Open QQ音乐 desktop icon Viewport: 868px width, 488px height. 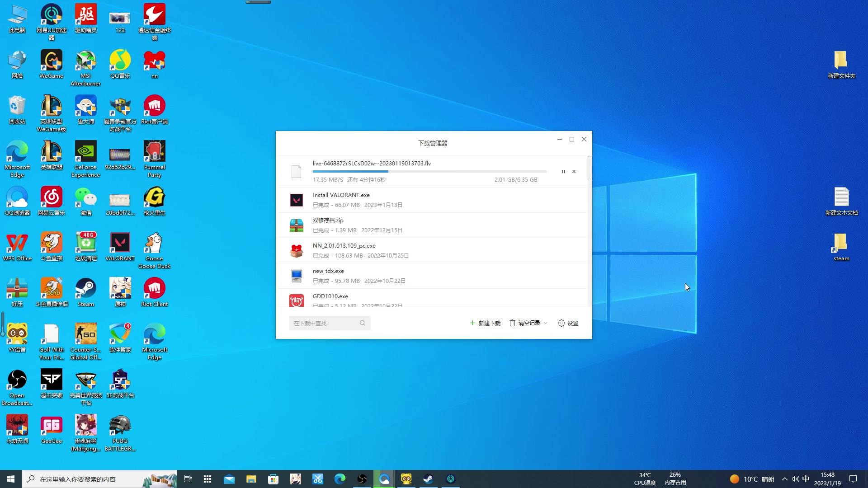[x=120, y=65]
